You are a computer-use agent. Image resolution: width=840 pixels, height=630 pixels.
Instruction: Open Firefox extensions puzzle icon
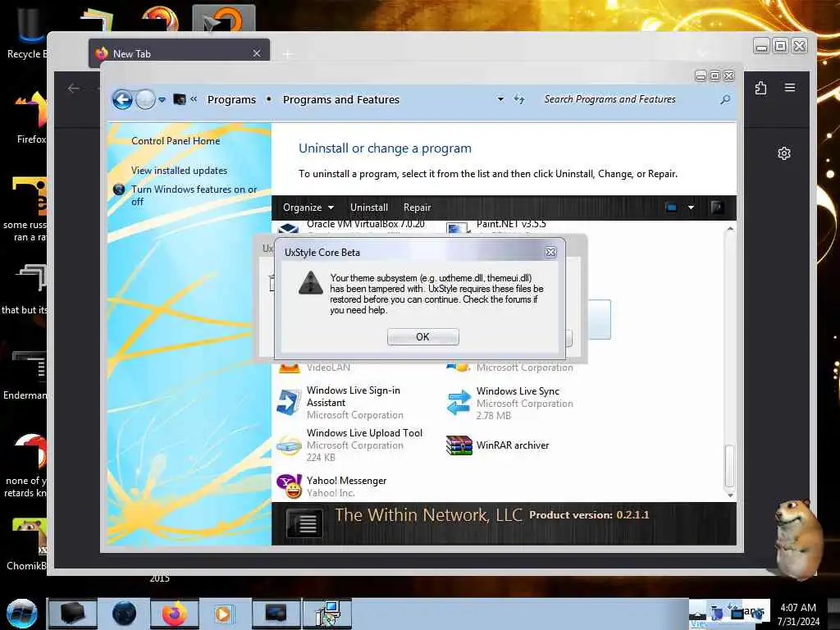[x=760, y=88]
